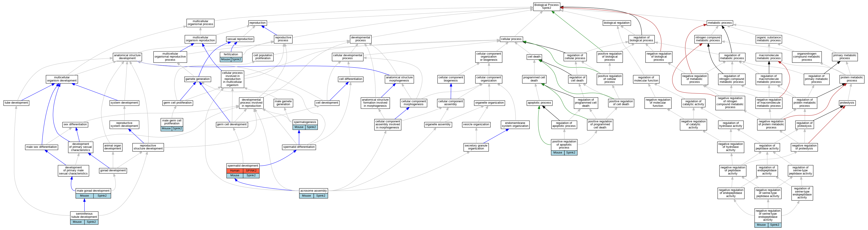Click the 'cell death' node
The height and width of the screenshot is (230, 868).
pyautogui.click(x=534, y=57)
